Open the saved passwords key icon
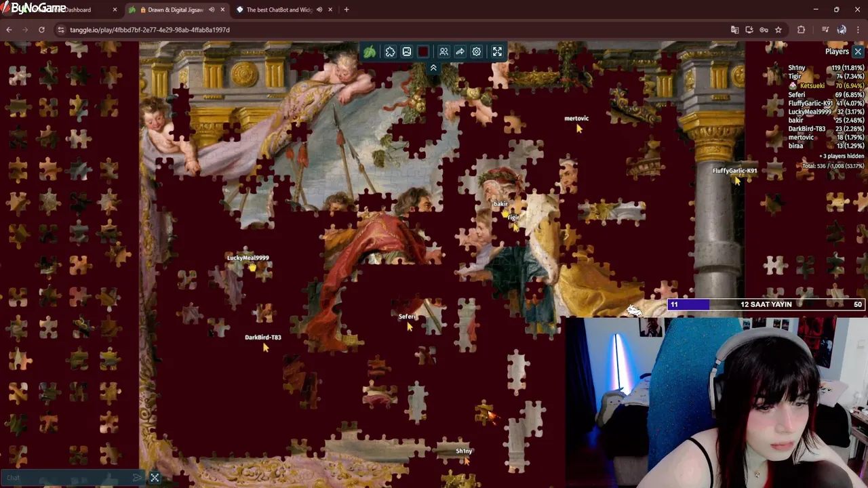The image size is (868, 488). click(x=764, y=30)
